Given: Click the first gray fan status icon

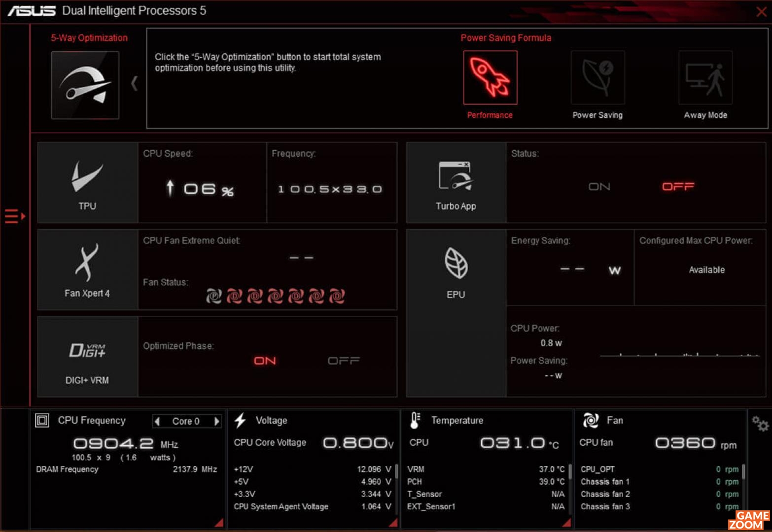Looking at the screenshot, I should [213, 296].
